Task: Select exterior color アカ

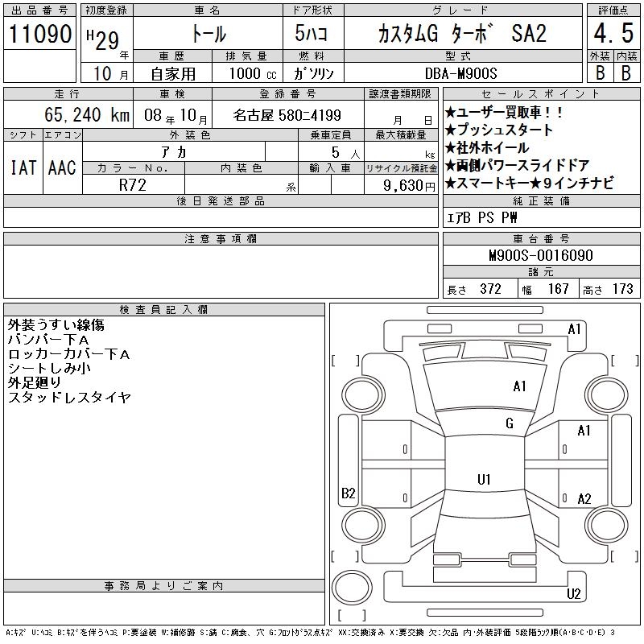Action: 174,152
